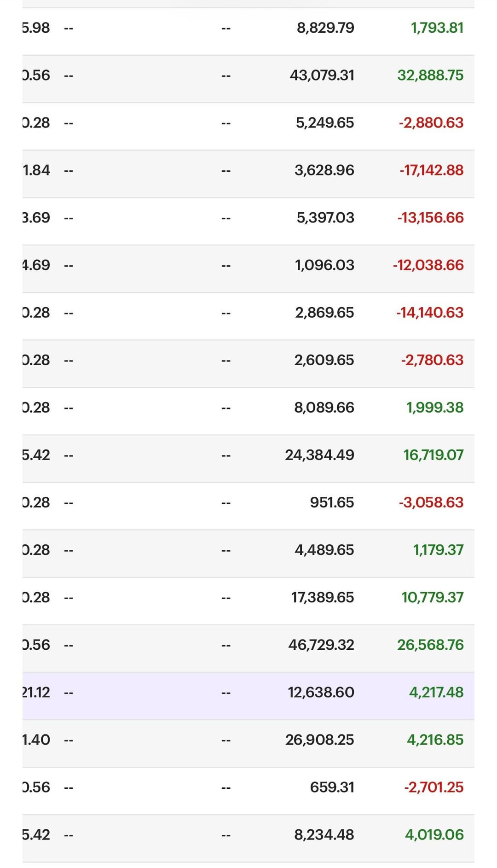Select the green 32,888.75 gain value
This screenshot has height=868, width=497.
tap(430, 76)
